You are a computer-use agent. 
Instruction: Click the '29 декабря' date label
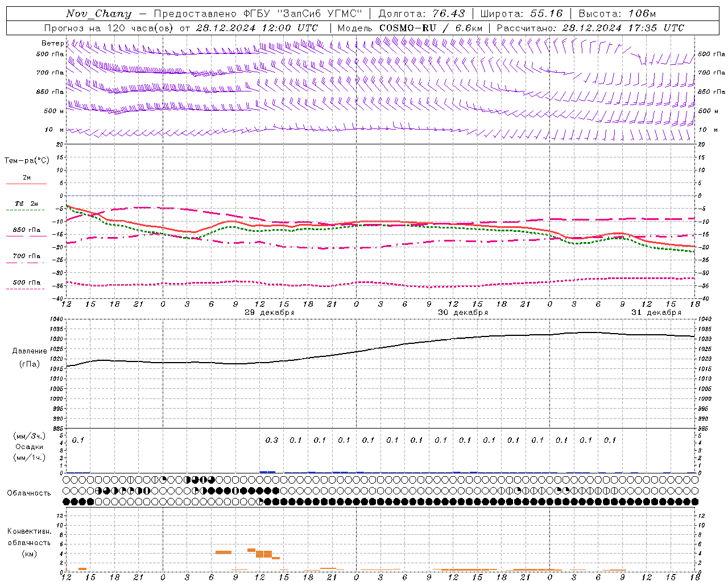pos(269,313)
